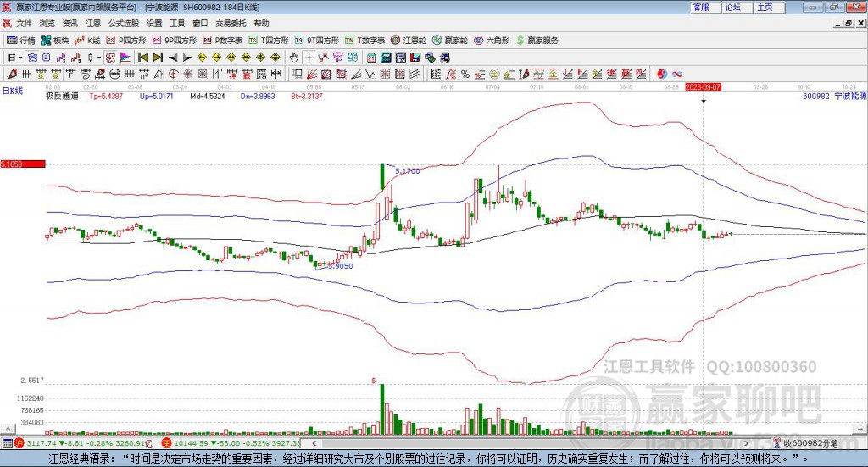Open 赢家服务 with dollar icon
Screen dimensions: 868x467
point(537,41)
